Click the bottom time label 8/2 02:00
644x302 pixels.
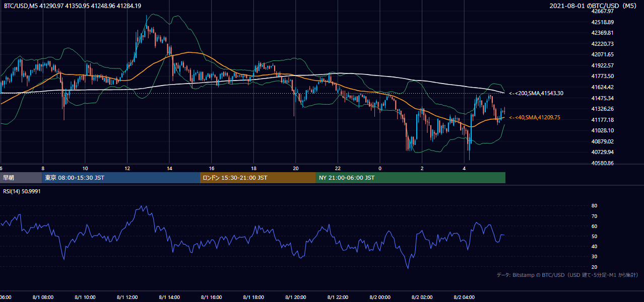(x=422, y=297)
